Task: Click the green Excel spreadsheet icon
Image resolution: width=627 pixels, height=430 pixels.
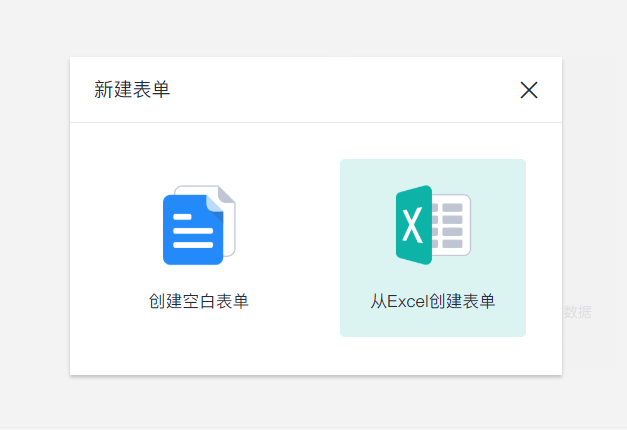Action: coord(433,225)
